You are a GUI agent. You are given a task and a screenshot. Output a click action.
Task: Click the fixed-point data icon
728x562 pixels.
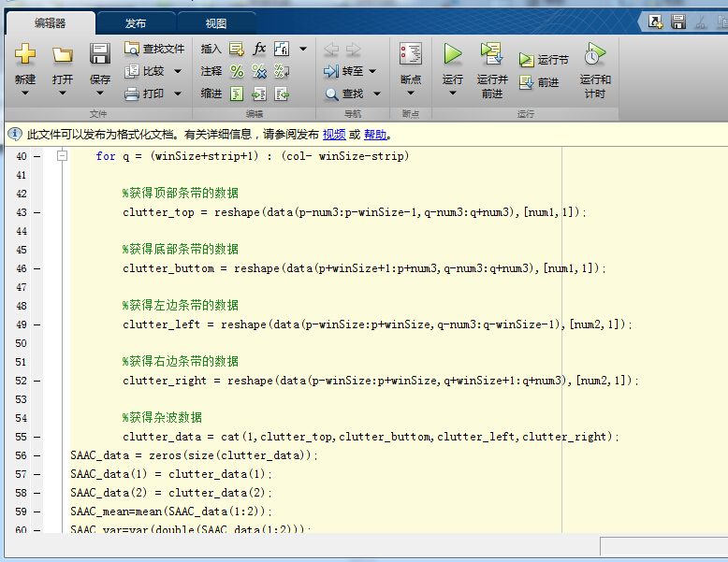pyautogui.click(x=282, y=49)
